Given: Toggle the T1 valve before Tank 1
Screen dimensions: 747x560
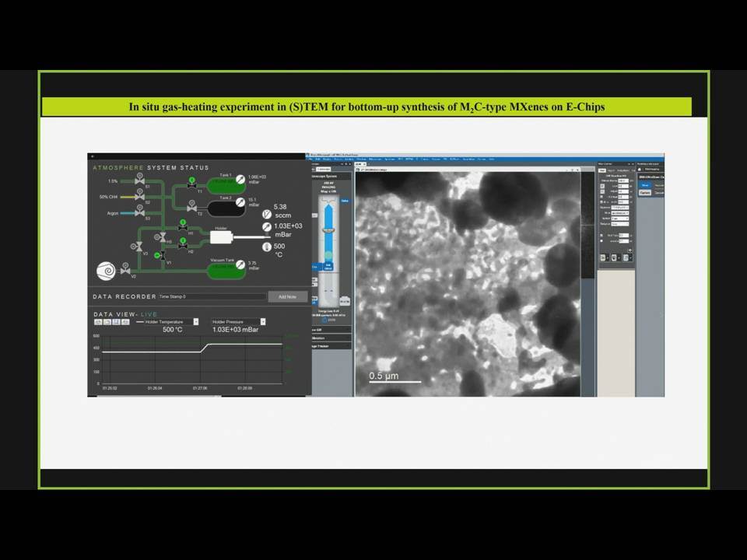Looking at the screenshot, I should [192, 183].
